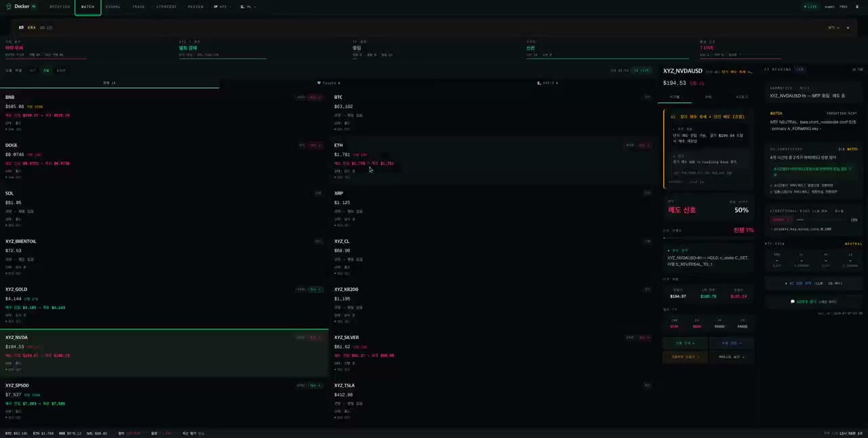Click the 7 LIVE summary card
Viewport: 868px width, 438px height.
pyautogui.click(x=739, y=50)
